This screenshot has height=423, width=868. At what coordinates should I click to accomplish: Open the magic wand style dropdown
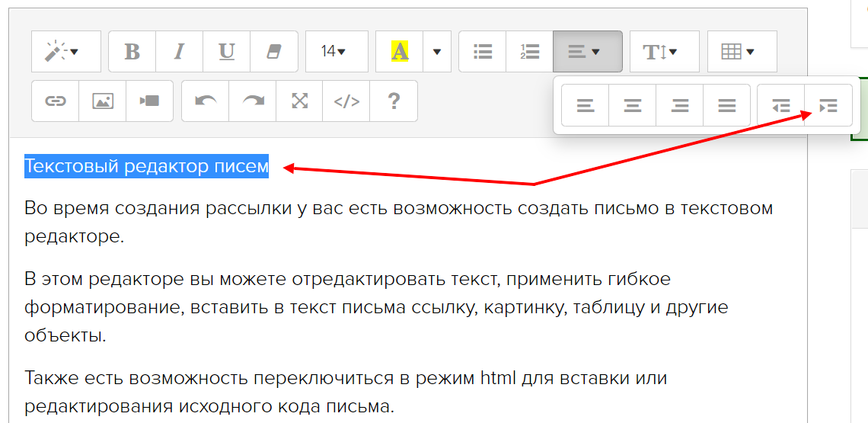tap(65, 52)
